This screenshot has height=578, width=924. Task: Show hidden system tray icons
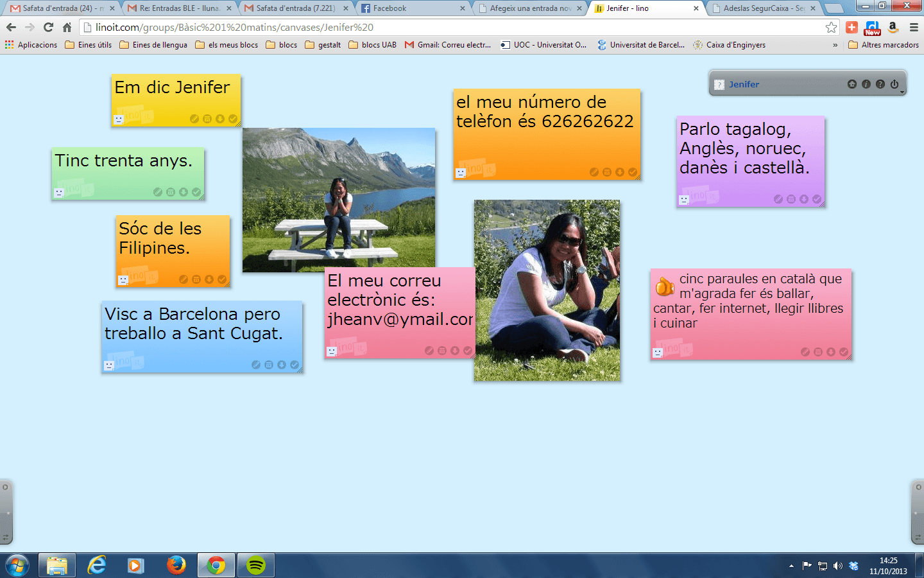(791, 566)
